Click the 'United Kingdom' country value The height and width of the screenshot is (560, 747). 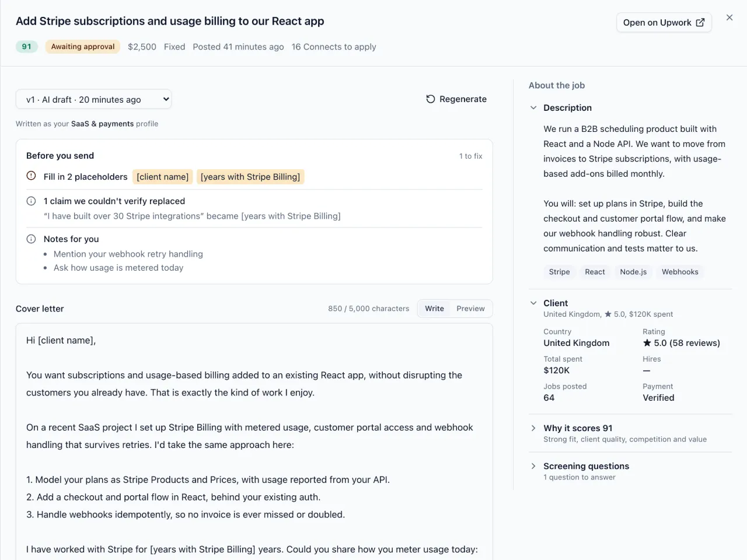[x=577, y=343]
